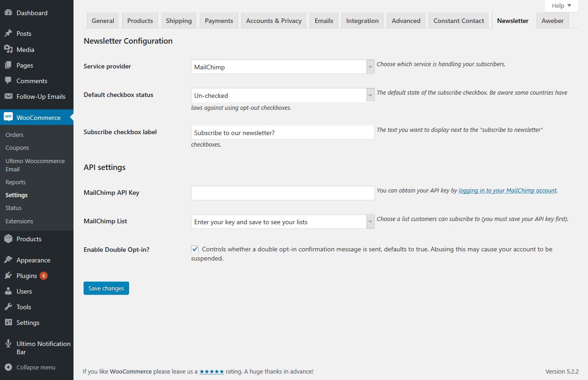
Task: Click the Version 5.2.2 footer text
Action: 562,371
